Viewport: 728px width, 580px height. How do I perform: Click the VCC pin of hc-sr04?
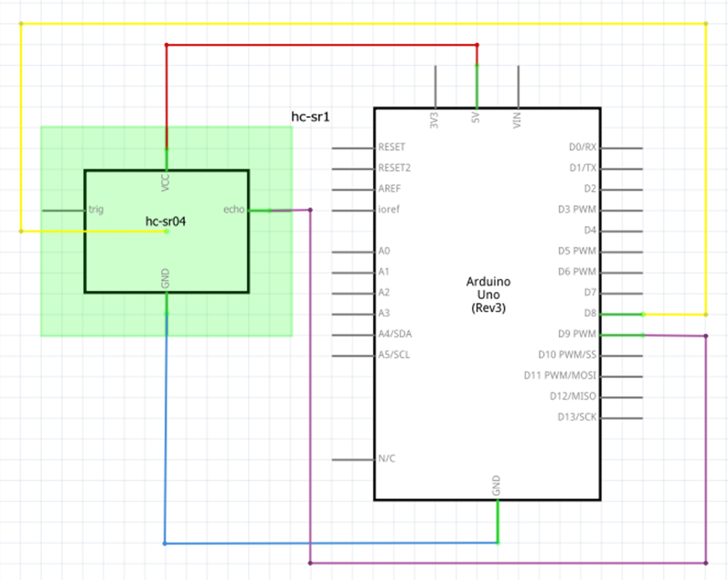pos(166,159)
